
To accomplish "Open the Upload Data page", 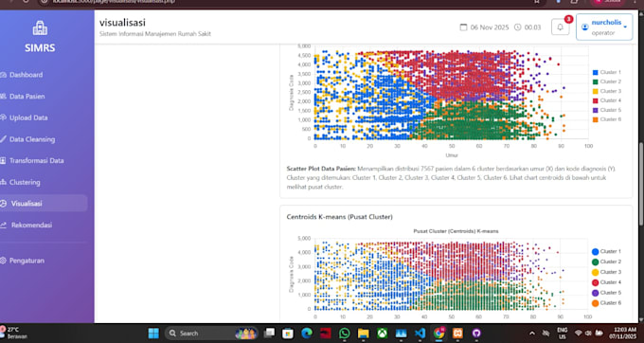I will (28, 117).
